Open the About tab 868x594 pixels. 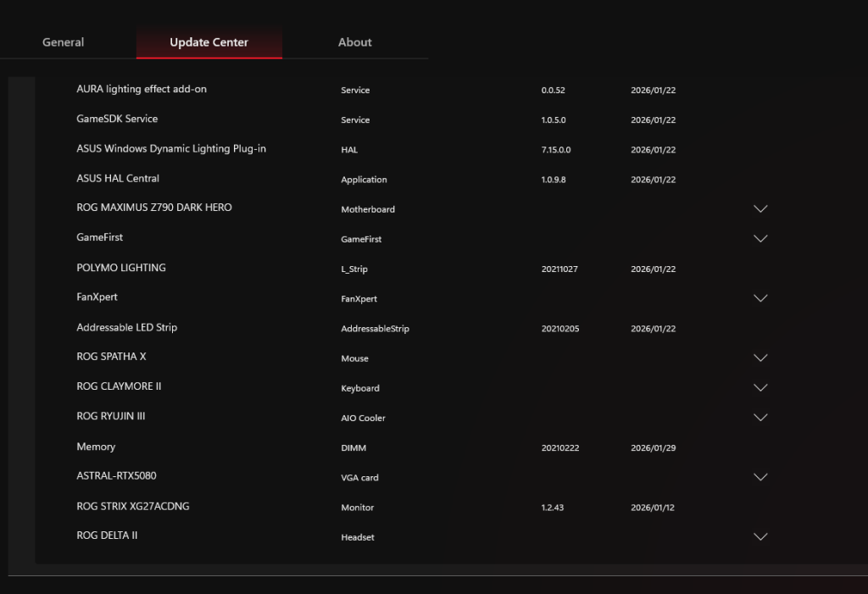[354, 42]
